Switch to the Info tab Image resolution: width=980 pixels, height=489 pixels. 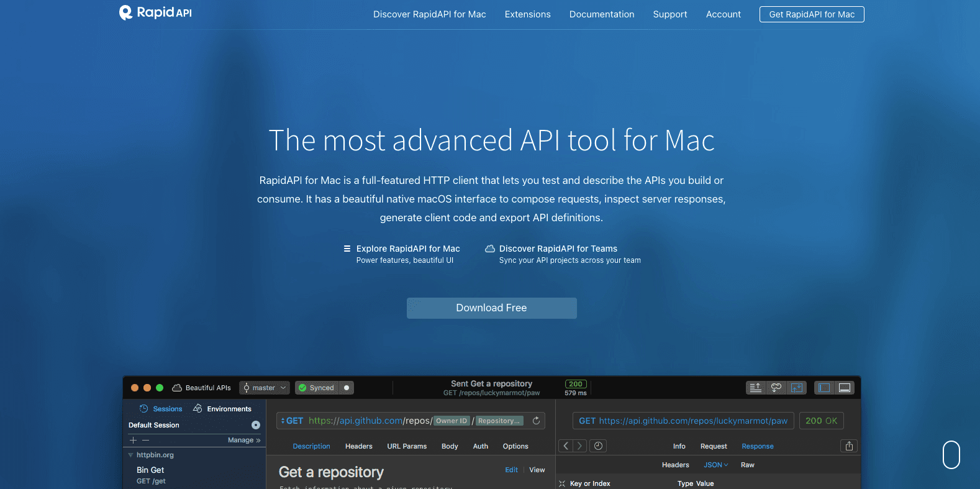coord(679,446)
